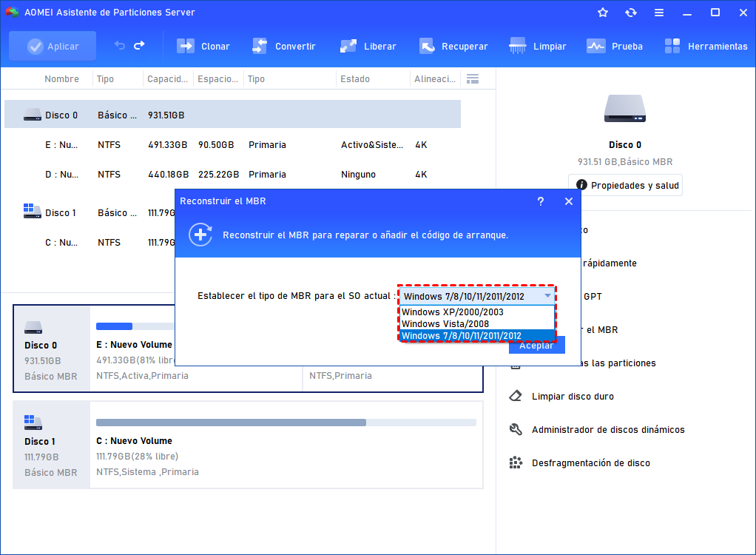
Task: Click the Disco 1 Windows drive icon in table
Action: click(x=33, y=211)
